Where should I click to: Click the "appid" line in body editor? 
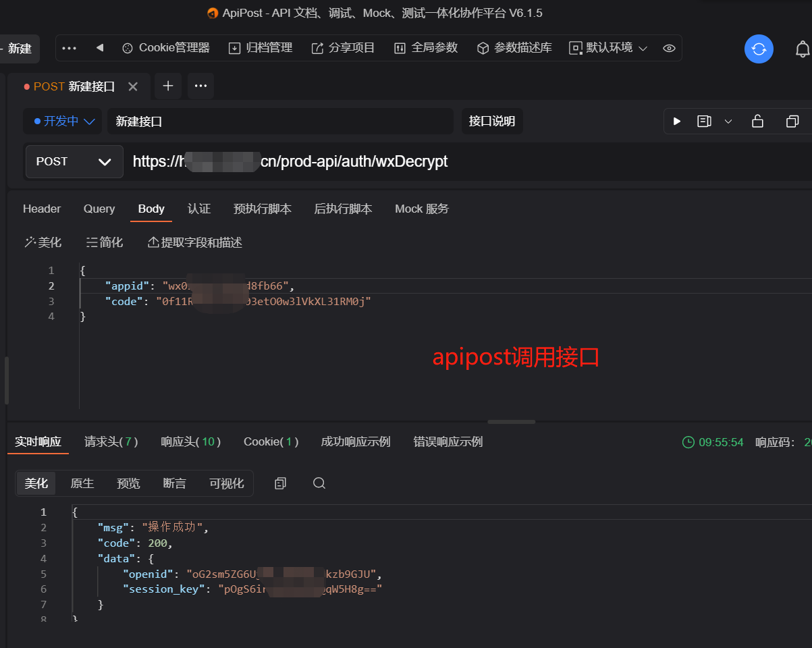point(200,286)
